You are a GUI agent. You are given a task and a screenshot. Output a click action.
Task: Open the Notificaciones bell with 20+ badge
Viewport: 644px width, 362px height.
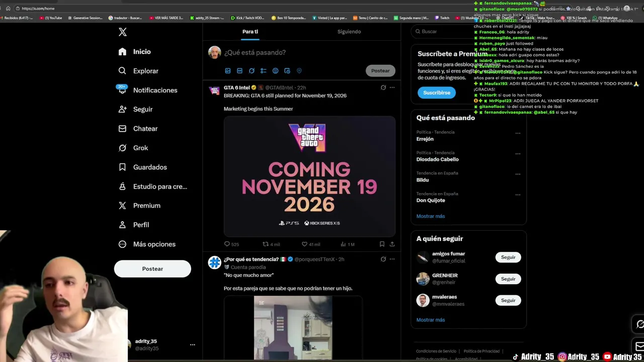(122, 89)
